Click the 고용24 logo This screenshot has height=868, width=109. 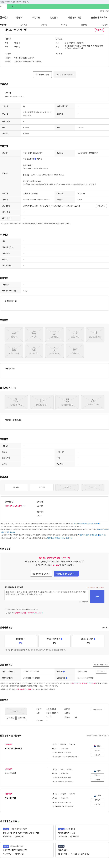4,18
